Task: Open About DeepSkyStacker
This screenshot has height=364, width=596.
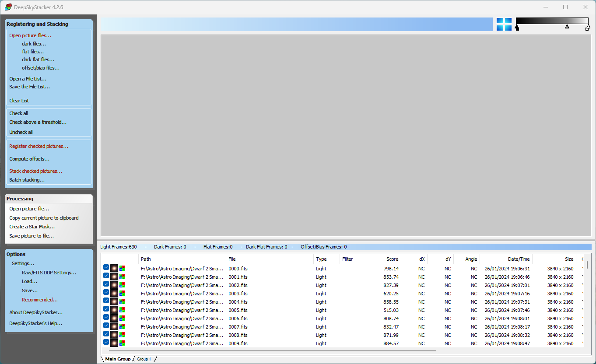Action: coord(36,312)
